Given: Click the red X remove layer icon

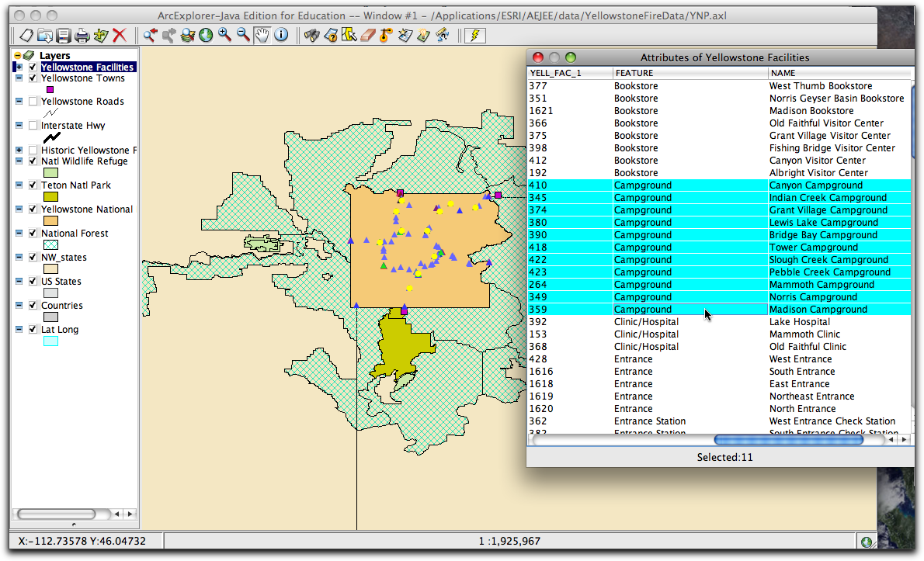Looking at the screenshot, I should click(120, 35).
